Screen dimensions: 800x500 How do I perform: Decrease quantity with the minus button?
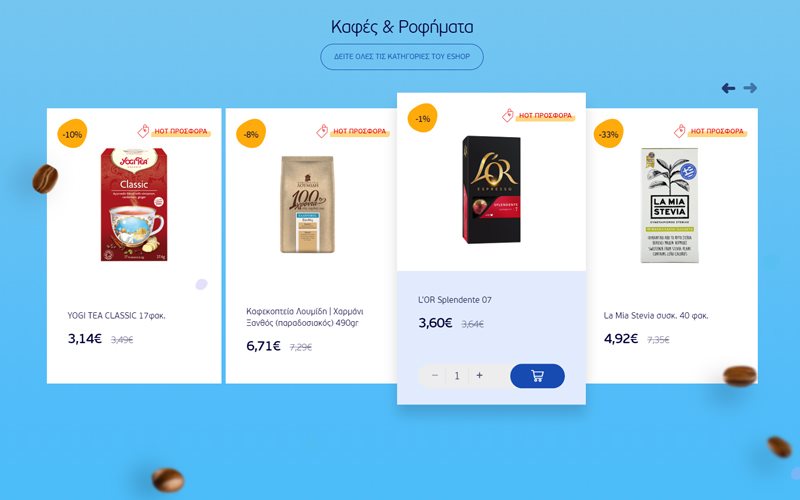coord(435,376)
